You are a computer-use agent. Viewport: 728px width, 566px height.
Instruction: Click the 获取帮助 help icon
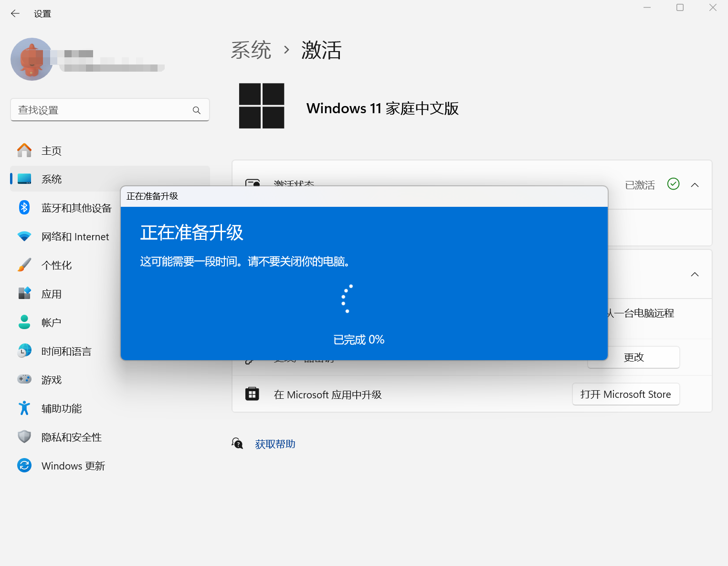[x=237, y=443]
